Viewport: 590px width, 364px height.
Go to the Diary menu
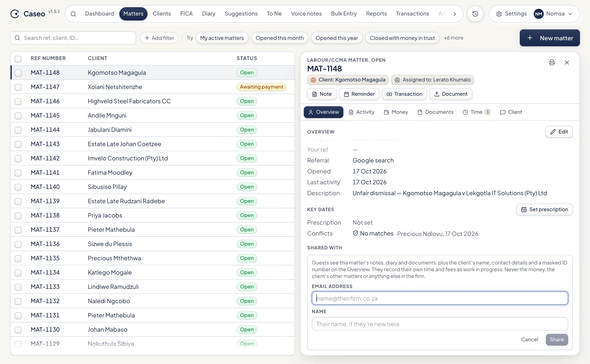click(x=208, y=14)
